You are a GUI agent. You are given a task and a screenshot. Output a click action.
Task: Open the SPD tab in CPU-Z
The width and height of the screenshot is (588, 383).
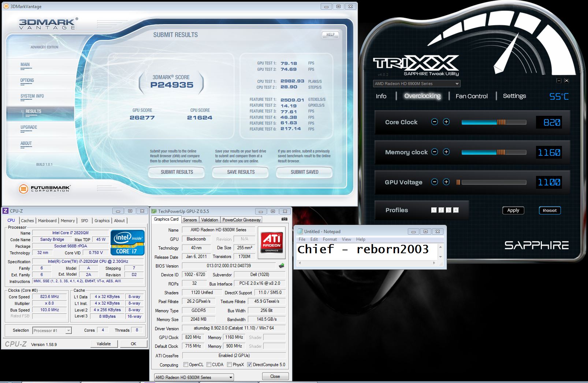(x=85, y=221)
